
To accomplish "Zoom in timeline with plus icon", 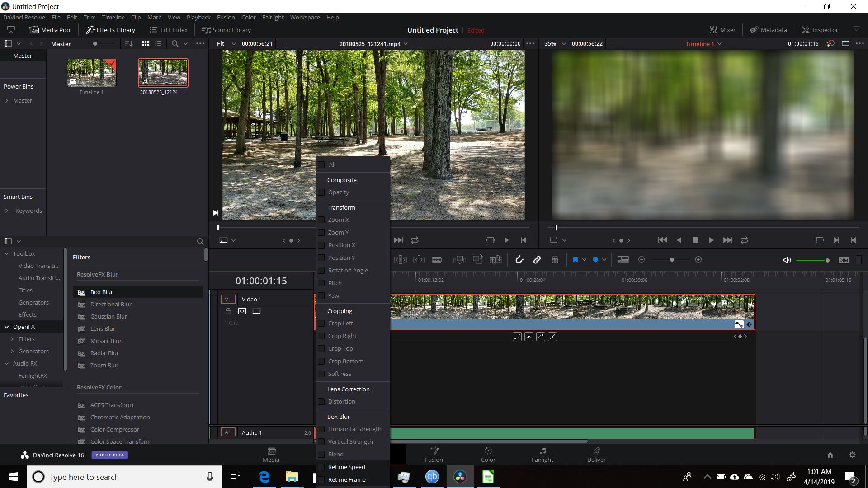I will coord(698,259).
